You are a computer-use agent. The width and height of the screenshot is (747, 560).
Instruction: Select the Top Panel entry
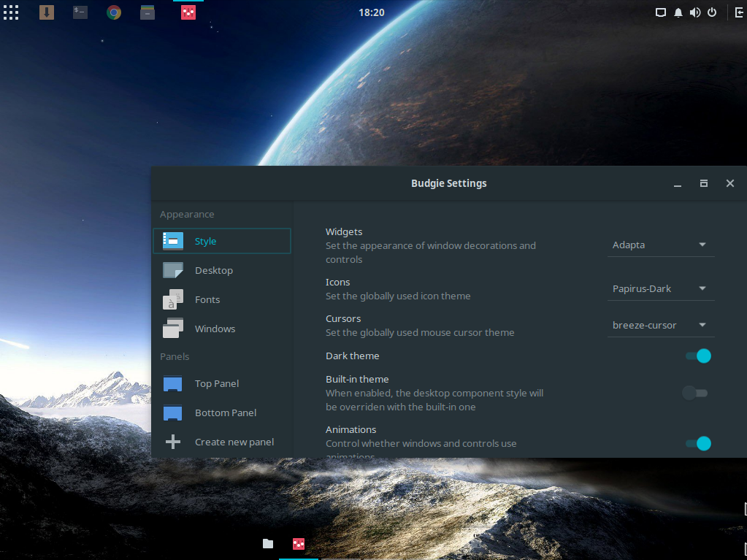(x=221, y=383)
